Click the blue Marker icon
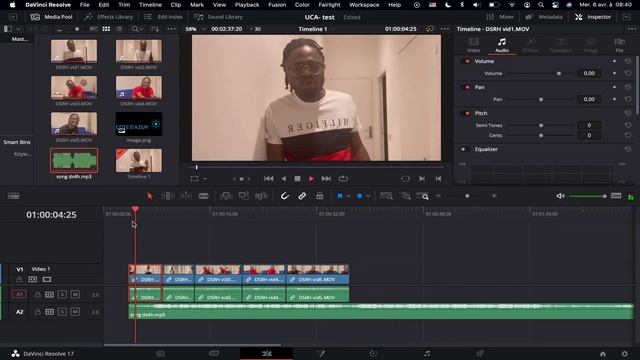The width and height of the screenshot is (640, 360). click(360, 196)
